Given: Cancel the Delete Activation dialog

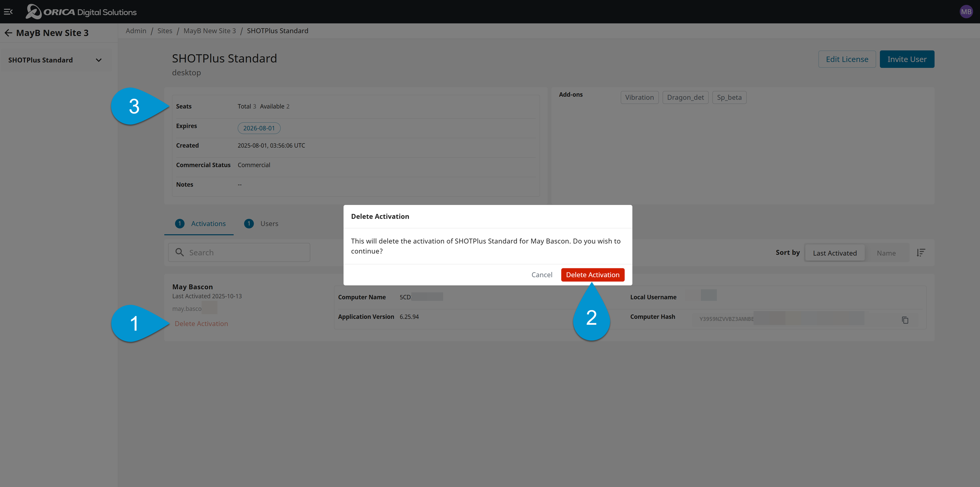Looking at the screenshot, I should [542, 275].
